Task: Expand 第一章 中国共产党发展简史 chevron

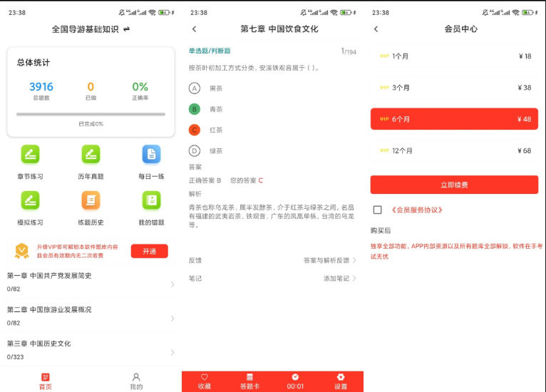Action: pyautogui.click(x=172, y=284)
